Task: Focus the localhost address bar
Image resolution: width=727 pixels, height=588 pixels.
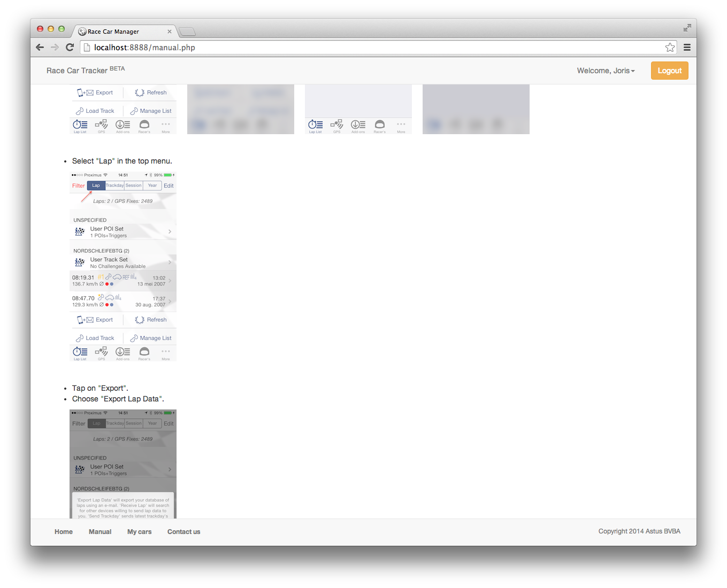Action: pos(374,48)
